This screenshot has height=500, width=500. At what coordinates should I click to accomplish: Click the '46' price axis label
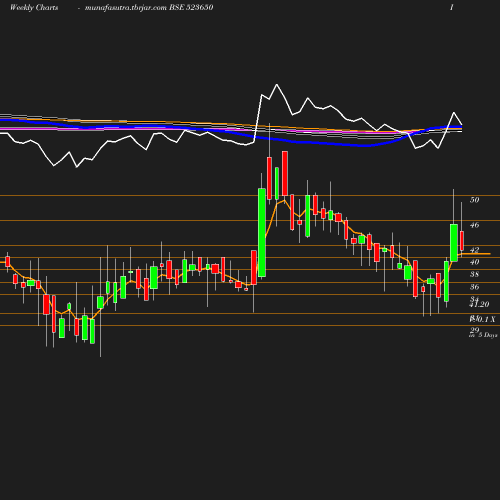pos(474,225)
